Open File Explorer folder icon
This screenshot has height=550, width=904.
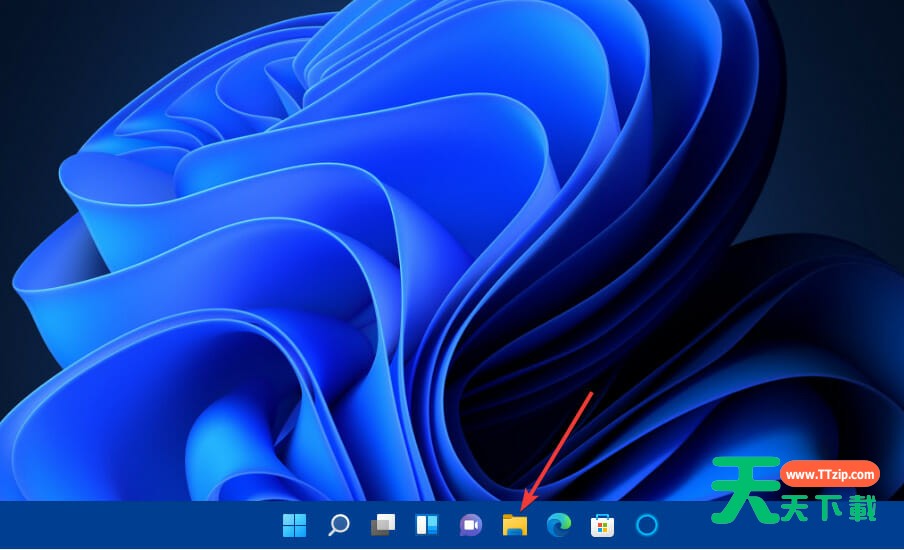point(514,525)
